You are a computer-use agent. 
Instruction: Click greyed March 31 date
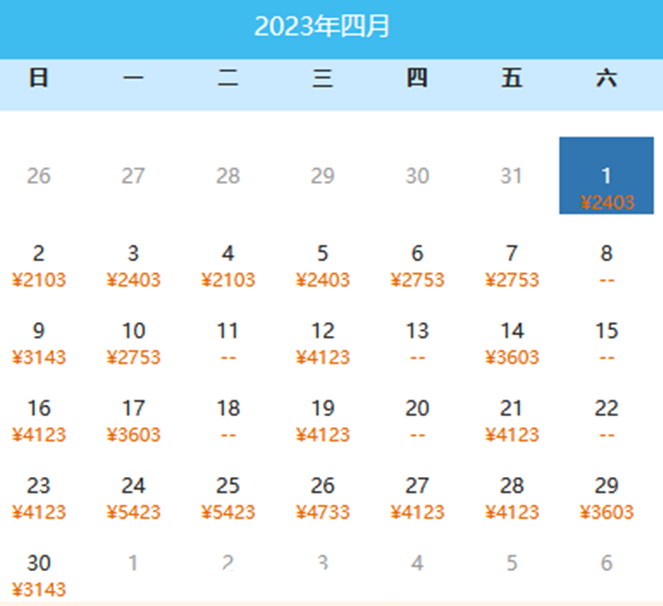[512, 175]
